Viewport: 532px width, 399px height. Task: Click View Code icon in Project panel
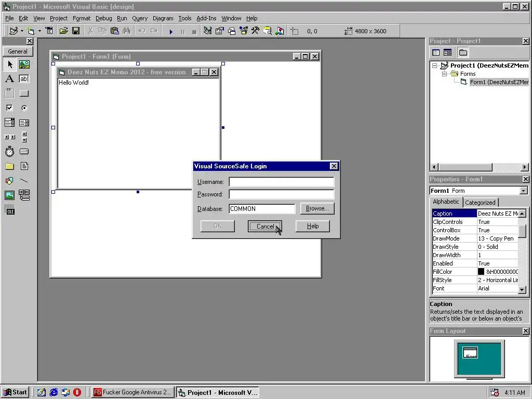436,52
